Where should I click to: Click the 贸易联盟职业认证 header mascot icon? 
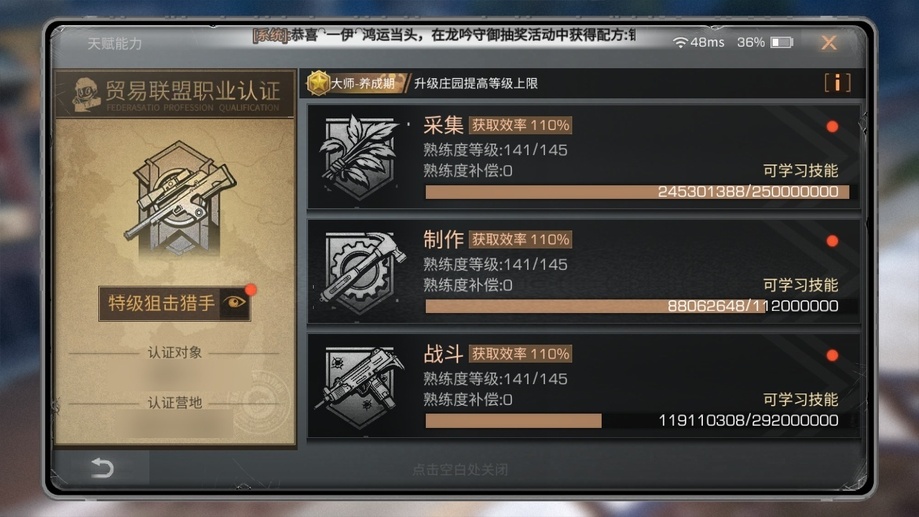86,94
